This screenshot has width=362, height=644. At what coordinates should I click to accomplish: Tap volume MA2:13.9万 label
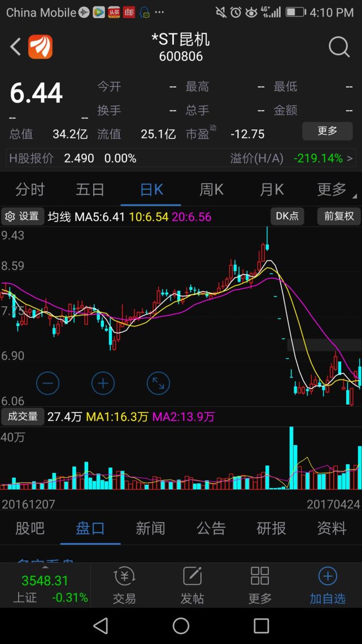click(184, 417)
